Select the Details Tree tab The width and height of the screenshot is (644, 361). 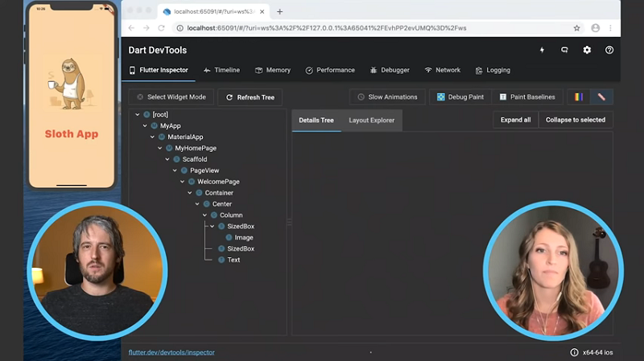316,120
